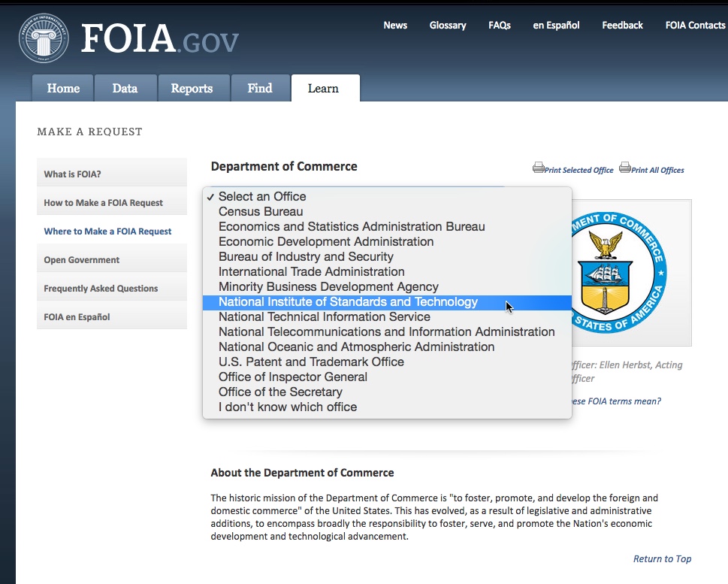The height and width of the screenshot is (584, 728).
Task: Select Census Bureau from the office dropdown
Action: [x=261, y=212]
